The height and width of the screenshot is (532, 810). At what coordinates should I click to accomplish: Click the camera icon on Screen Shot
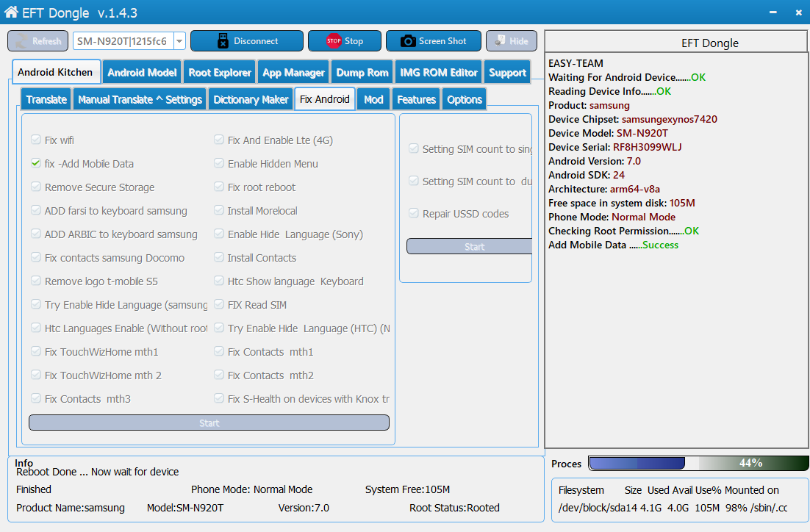408,41
